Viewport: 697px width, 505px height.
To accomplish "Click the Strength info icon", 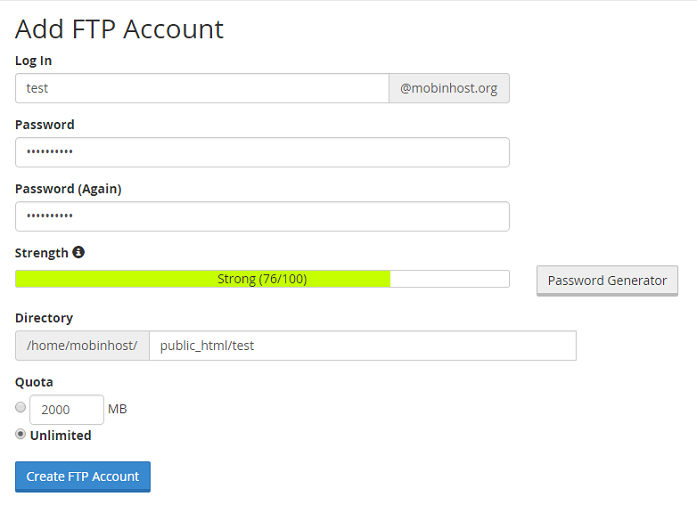I will (78, 252).
